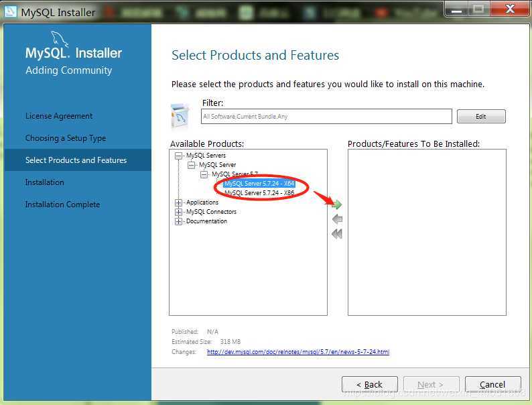The image size is (532, 405).
Task: Click the Products To Be Installed list
Action: pyautogui.click(x=427, y=232)
